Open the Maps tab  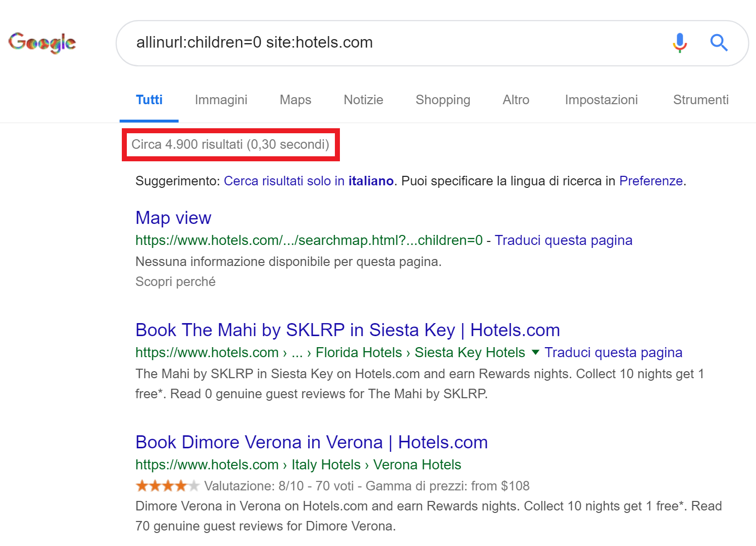[x=295, y=100]
